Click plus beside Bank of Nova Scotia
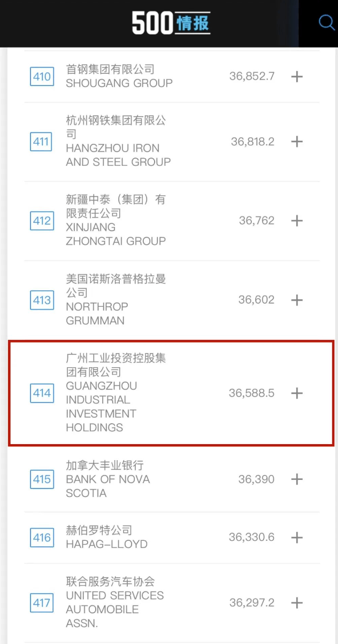338x644 pixels. [297, 479]
